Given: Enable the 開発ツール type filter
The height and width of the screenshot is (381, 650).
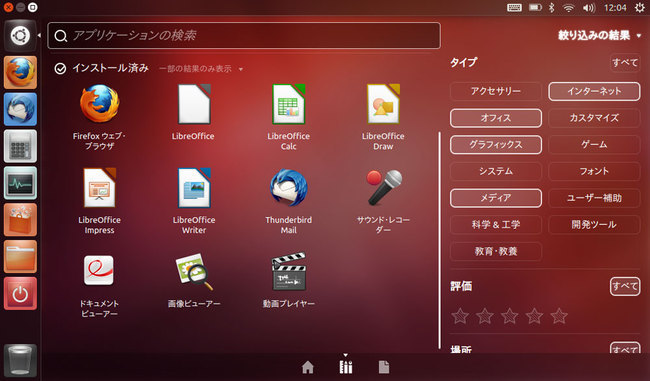Looking at the screenshot, I should coord(594,225).
